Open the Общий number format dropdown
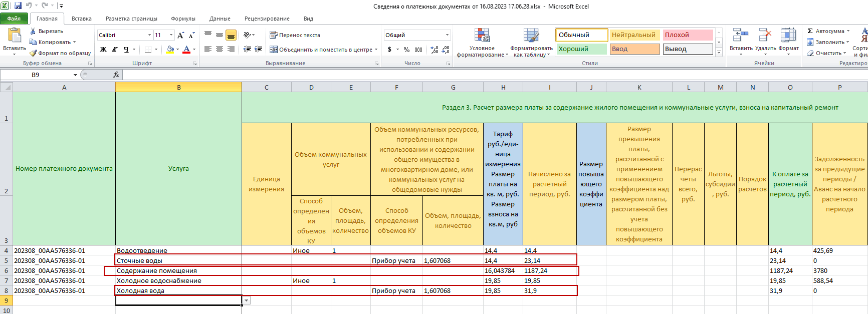868x314 pixels. [447, 35]
